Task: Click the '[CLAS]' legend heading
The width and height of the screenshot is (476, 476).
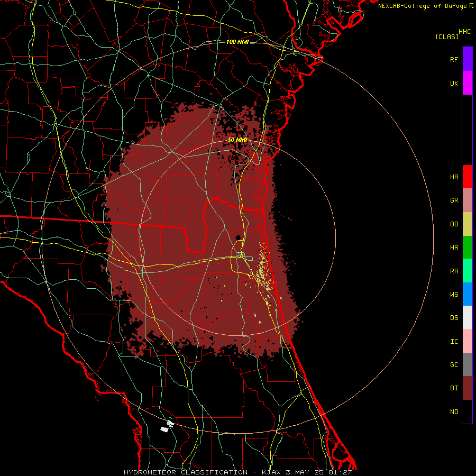Action: [x=447, y=36]
